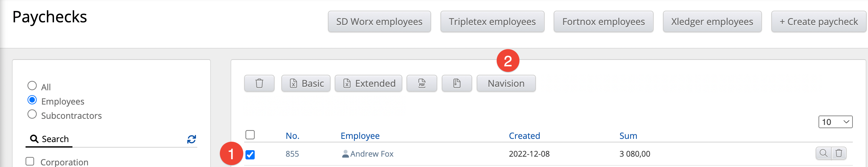Sort the table by Created column

(524, 136)
